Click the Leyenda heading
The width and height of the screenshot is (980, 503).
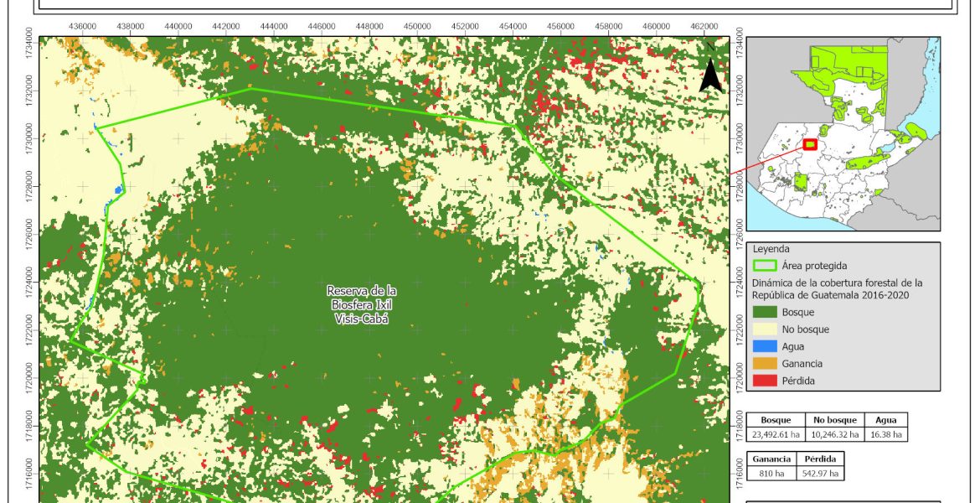(x=772, y=249)
